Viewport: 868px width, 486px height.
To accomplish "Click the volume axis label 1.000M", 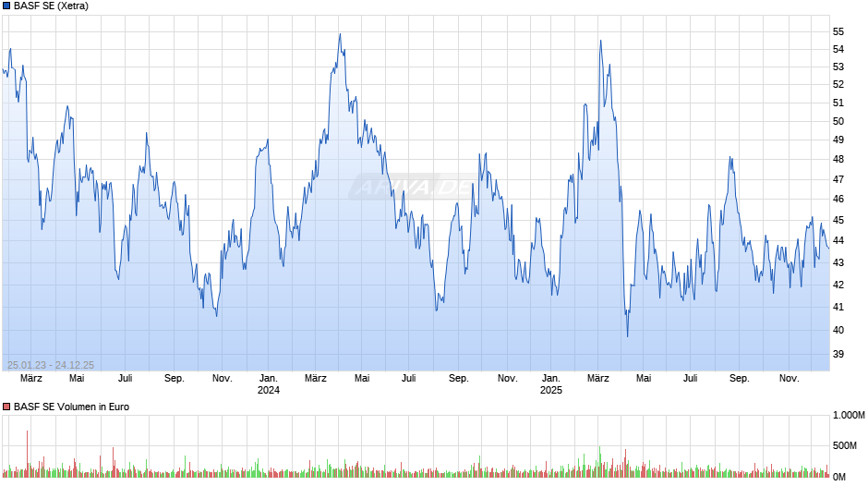I will click(850, 415).
